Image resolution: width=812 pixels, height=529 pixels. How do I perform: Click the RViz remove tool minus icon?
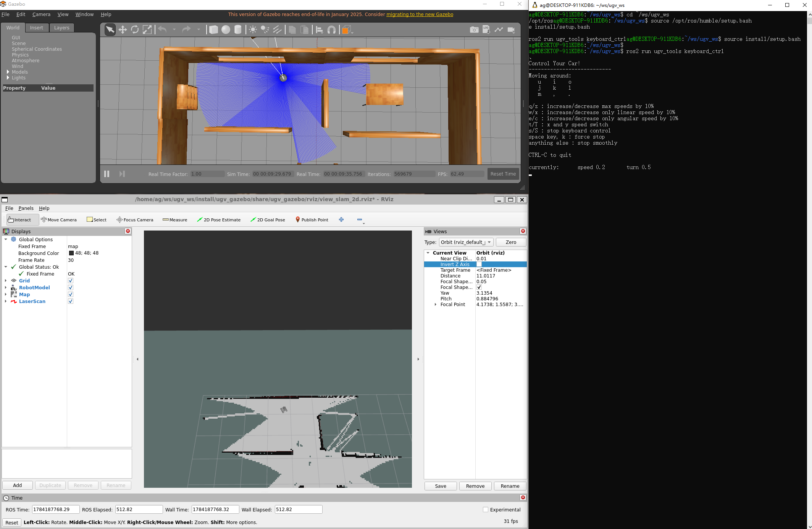point(360,219)
